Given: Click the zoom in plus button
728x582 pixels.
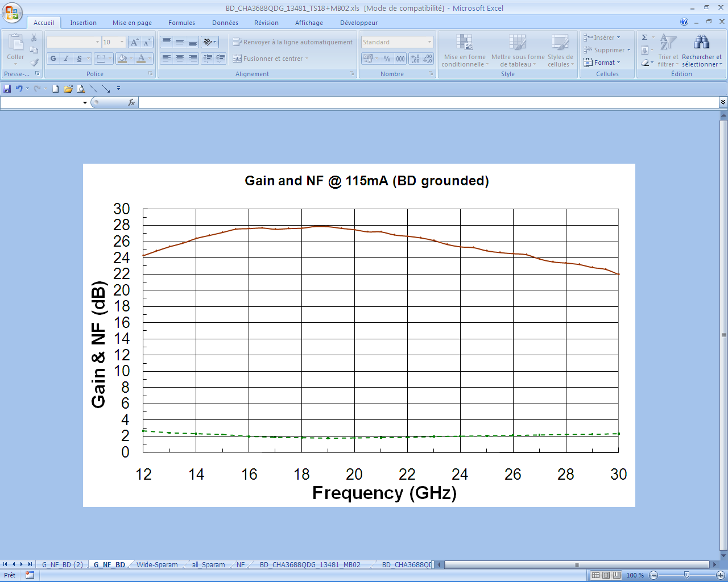Looking at the screenshot, I should pyautogui.click(x=720, y=575).
